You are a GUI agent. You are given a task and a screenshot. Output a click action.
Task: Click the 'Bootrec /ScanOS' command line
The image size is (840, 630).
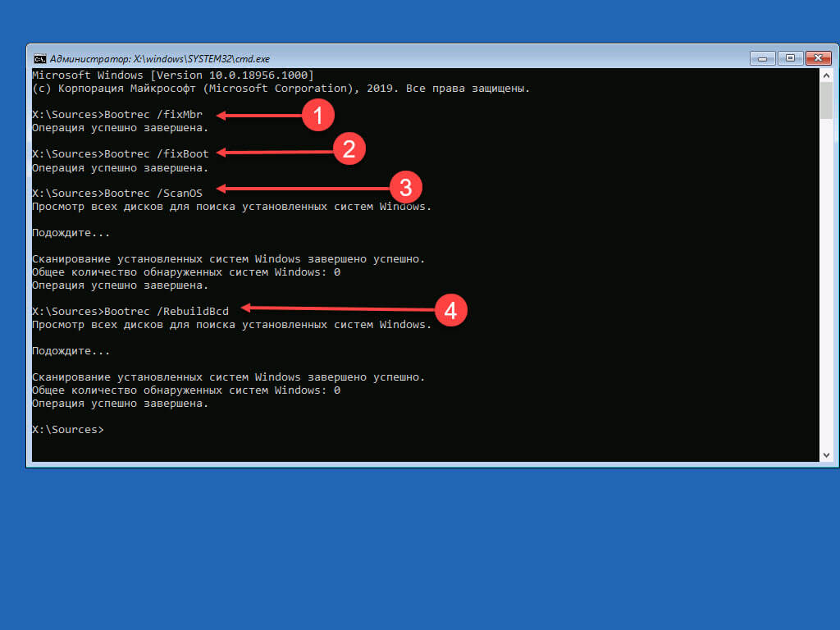click(117, 194)
